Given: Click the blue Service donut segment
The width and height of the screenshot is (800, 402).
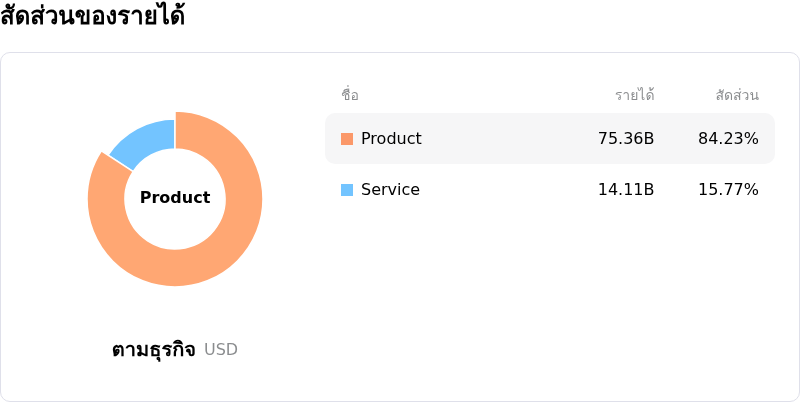Looking at the screenshot, I should tap(148, 141).
